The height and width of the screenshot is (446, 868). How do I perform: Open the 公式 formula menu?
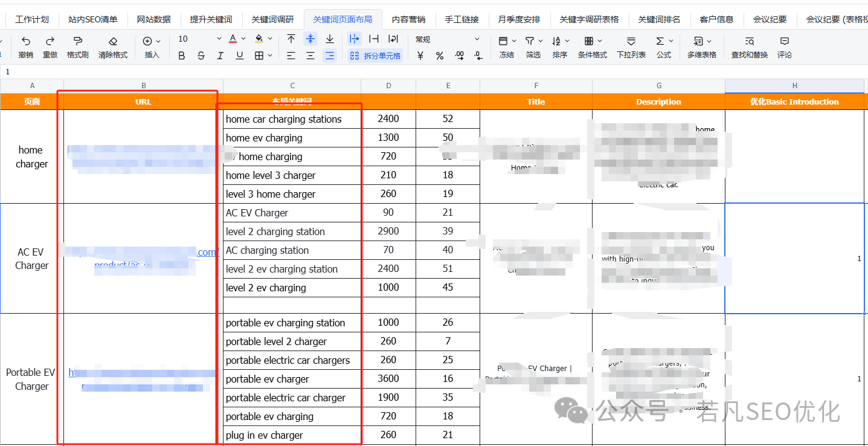pos(664,47)
